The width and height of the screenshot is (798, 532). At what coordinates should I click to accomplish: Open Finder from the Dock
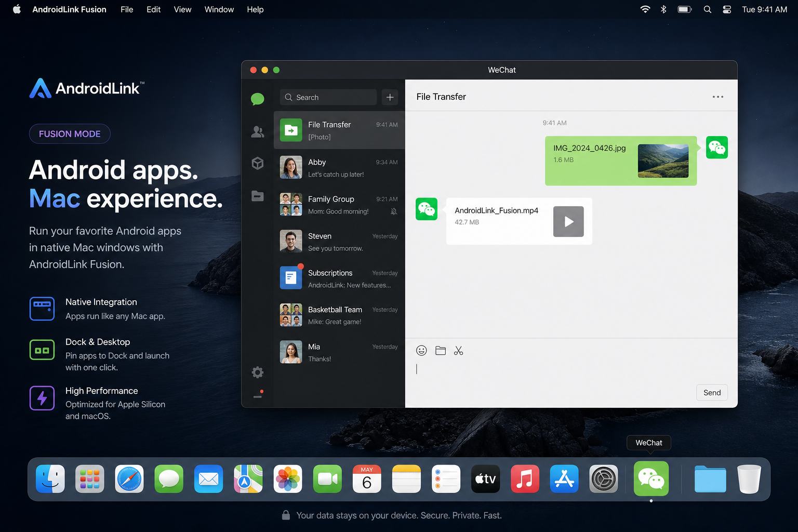tap(50, 478)
